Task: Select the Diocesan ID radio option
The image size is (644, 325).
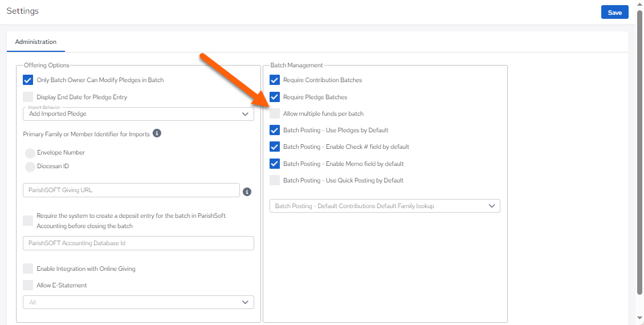Action: click(30, 167)
